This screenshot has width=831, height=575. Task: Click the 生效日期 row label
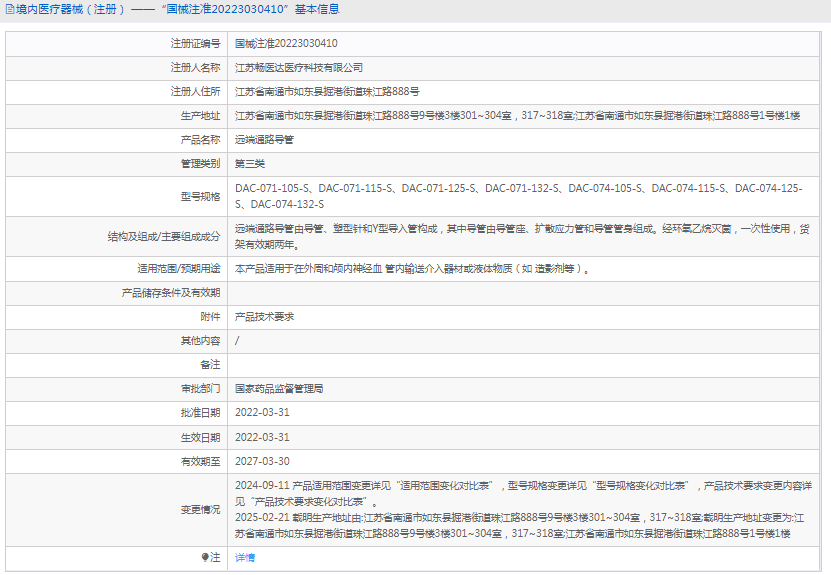(x=200, y=438)
